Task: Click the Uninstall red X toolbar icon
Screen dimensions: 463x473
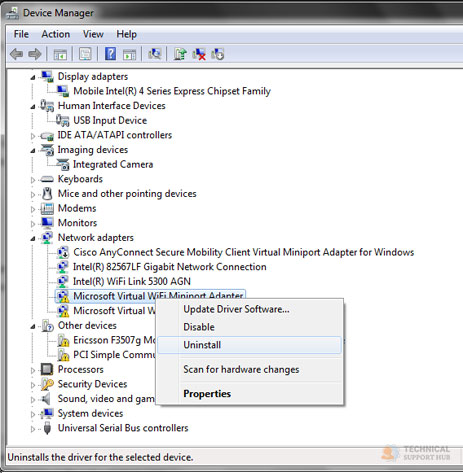Action: (199, 54)
